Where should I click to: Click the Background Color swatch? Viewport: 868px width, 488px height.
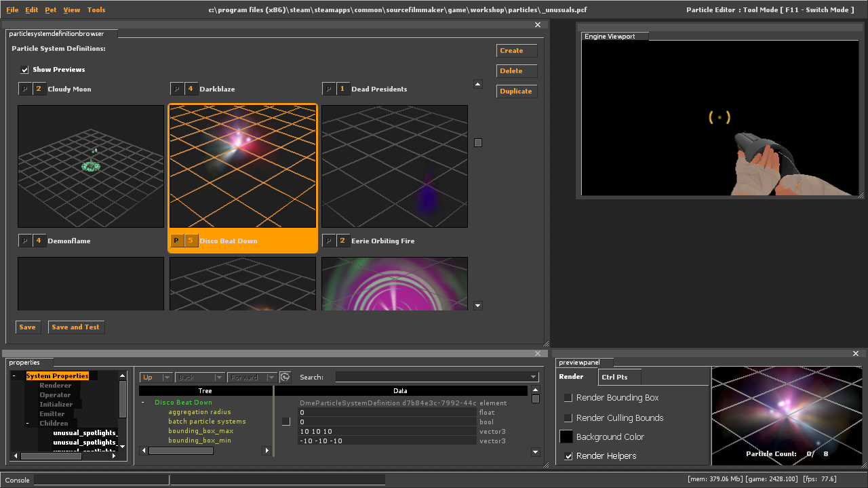click(x=566, y=437)
